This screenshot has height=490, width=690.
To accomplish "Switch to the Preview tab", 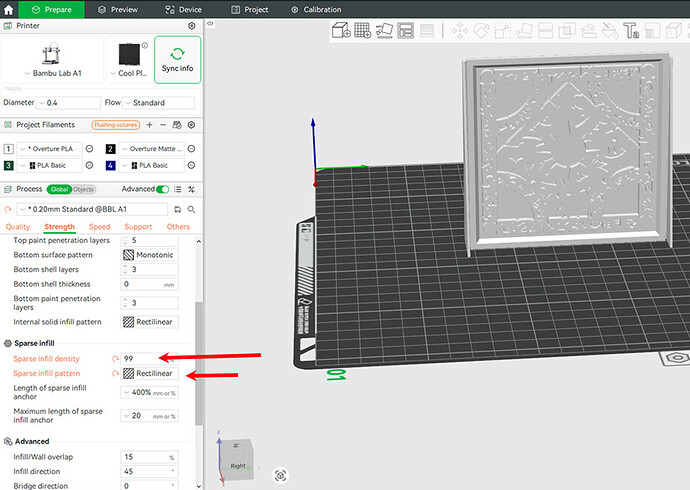I will tap(117, 9).
